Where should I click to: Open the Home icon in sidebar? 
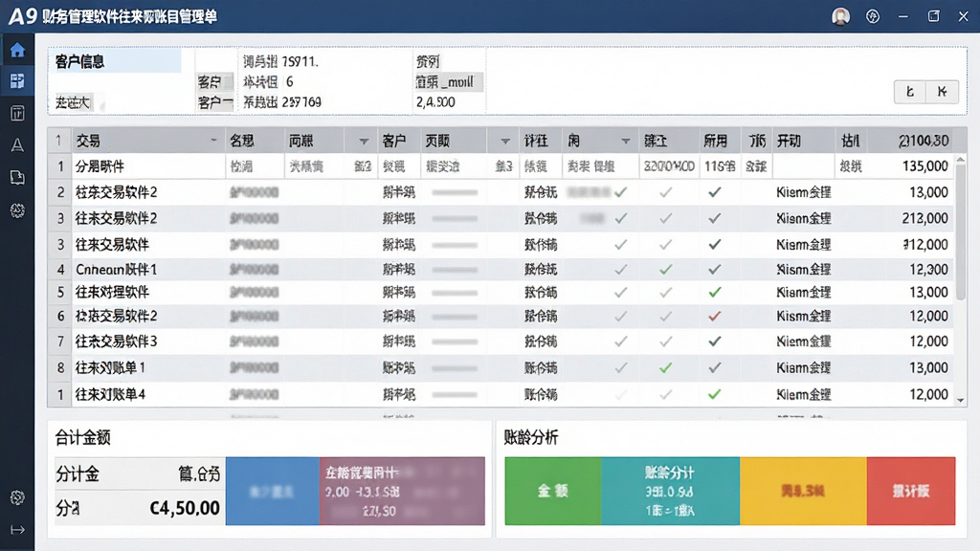pyautogui.click(x=17, y=50)
